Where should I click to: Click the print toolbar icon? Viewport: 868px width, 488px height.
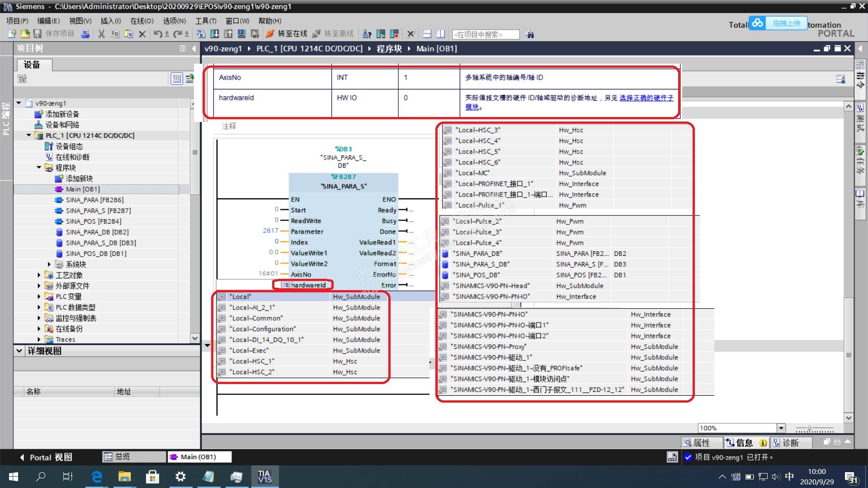coord(85,34)
